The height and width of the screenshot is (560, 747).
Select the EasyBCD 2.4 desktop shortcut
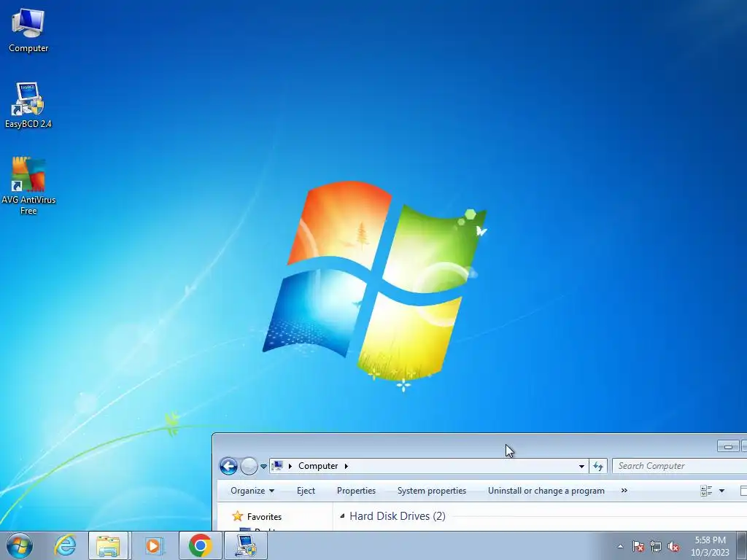tap(28, 105)
